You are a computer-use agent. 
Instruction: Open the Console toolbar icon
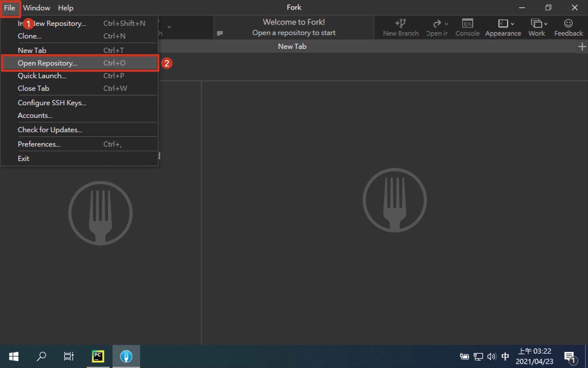(467, 23)
